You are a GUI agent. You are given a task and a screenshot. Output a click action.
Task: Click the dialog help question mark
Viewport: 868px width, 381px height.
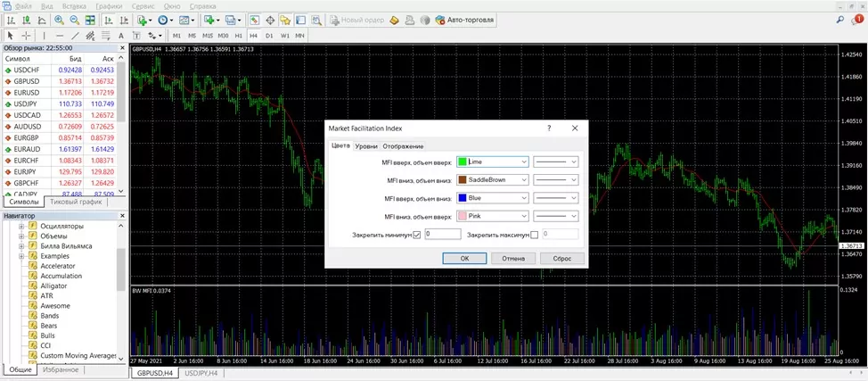549,128
